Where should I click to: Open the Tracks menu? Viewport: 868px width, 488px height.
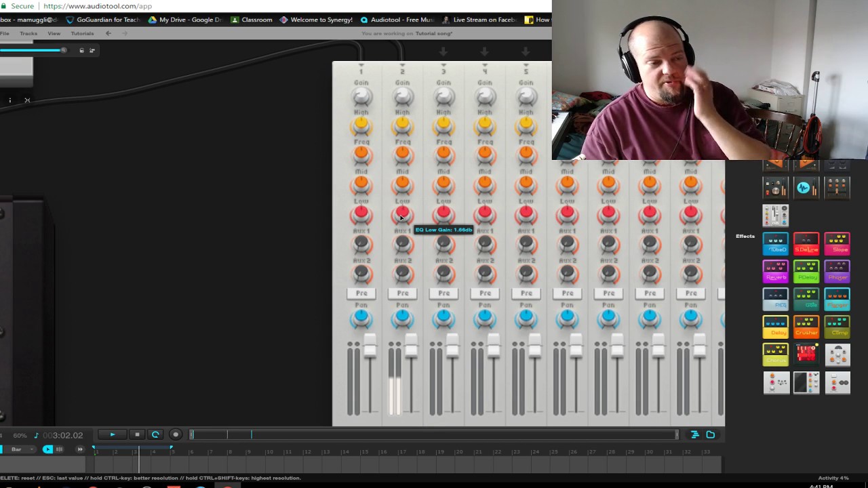point(28,33)
